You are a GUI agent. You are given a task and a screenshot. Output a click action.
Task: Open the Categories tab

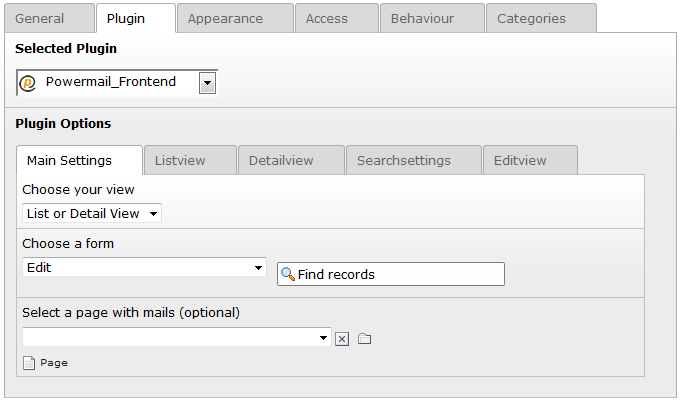(x=531, y=18)
